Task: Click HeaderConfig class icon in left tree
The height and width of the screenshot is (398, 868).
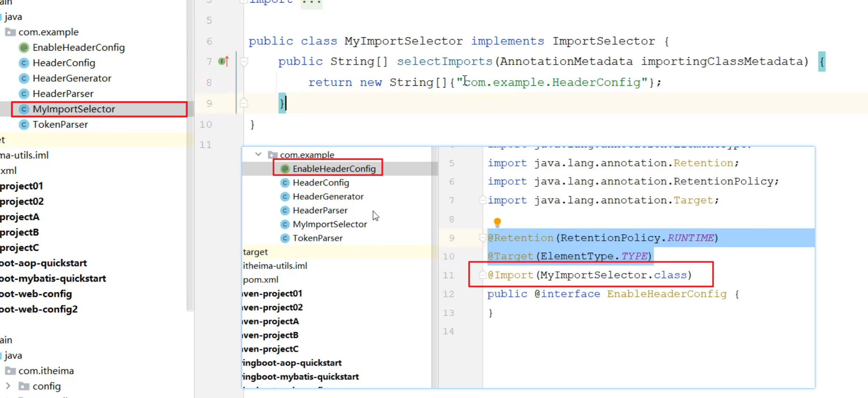Action: click(x=24, y=63)
